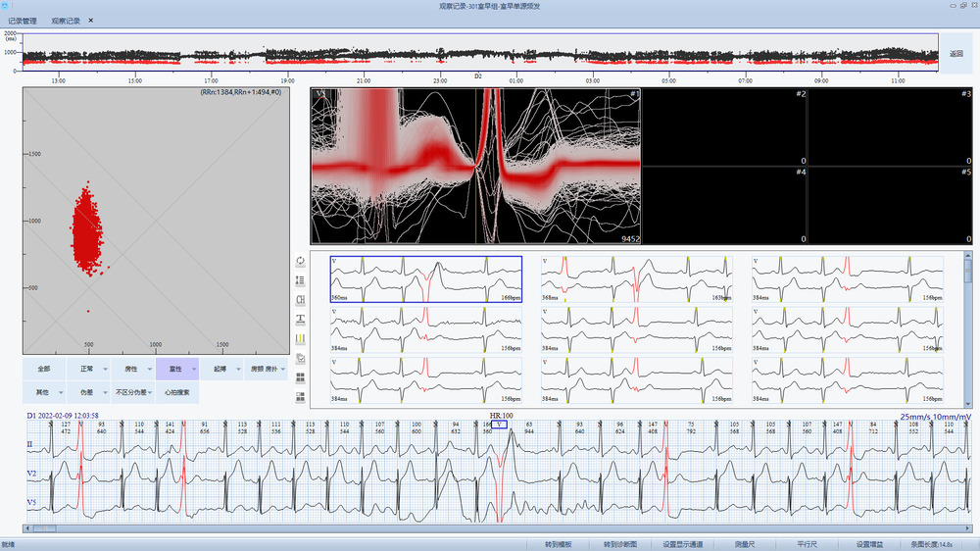
Task: Select the 心拍搜索 button
Action: (177, 392)
